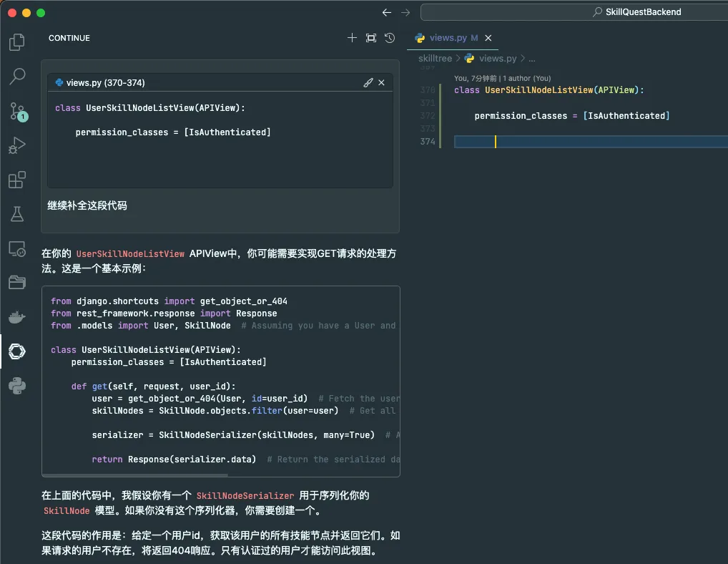Open the Extensions view
This screenshot has width=728, height=564.
pyautogui.click(x=17, y=180)
